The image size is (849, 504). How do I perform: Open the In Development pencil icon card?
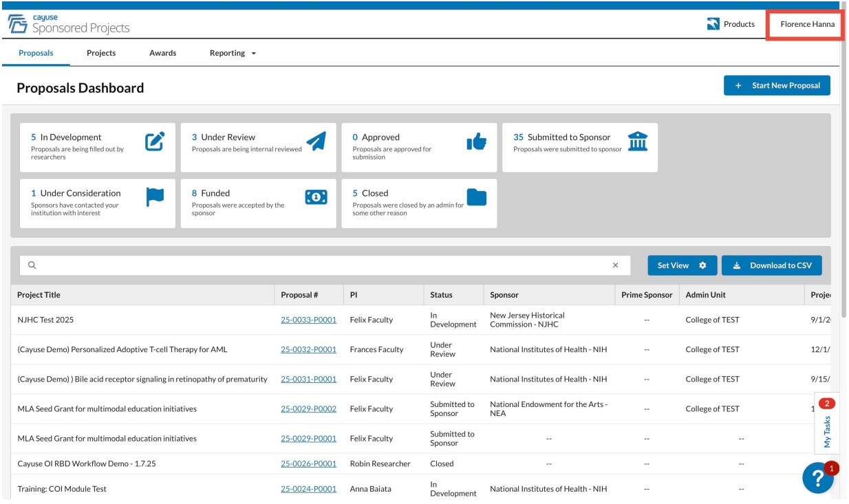click(155, 142)
